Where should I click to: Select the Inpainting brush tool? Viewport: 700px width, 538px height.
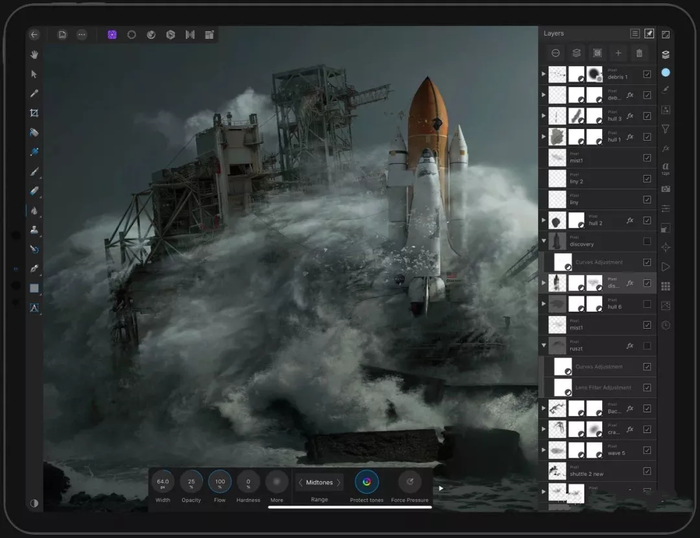coord(34,249)
